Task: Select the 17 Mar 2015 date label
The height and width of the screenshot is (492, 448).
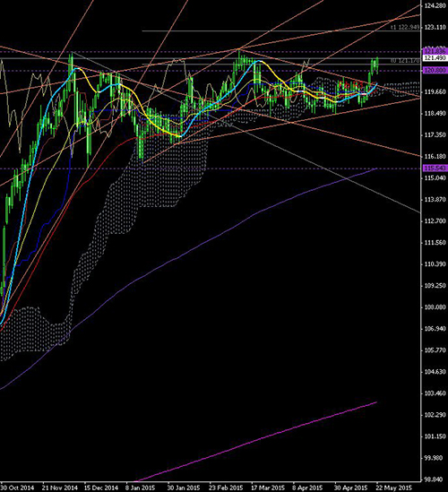Action: pos(268,488)
